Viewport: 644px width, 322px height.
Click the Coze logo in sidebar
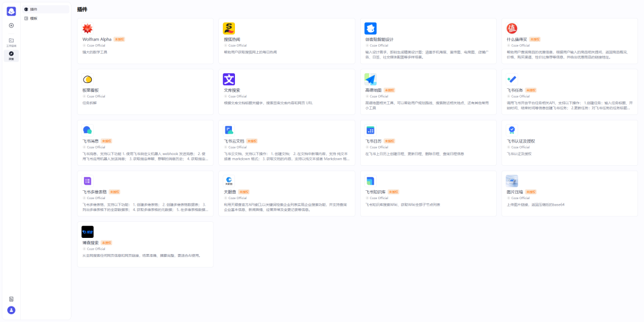(x=11, y=11)
